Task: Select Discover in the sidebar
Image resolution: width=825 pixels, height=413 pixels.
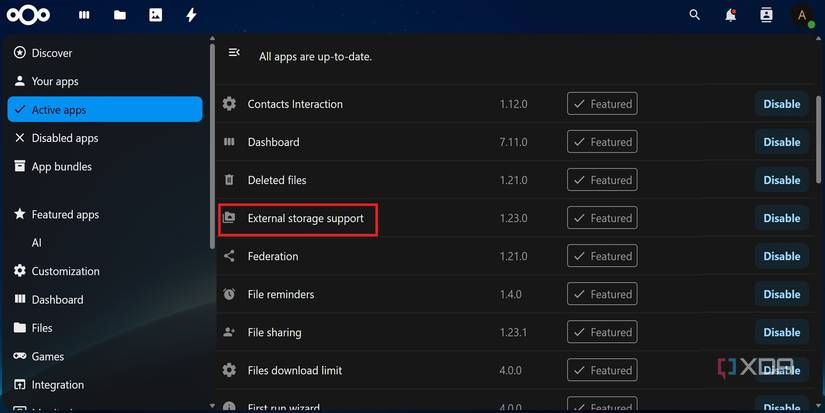Action: coord(105,53)
